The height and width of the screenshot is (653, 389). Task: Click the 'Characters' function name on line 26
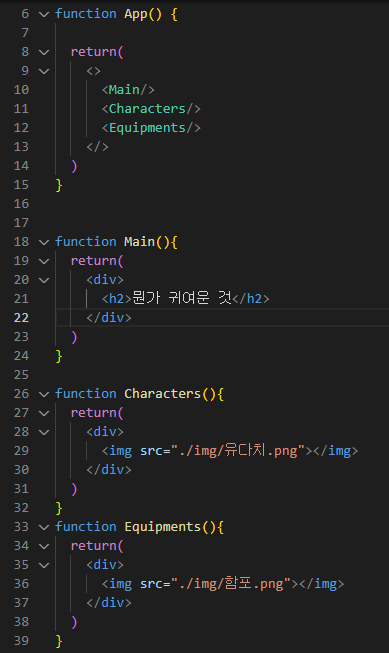coord(162,394)
